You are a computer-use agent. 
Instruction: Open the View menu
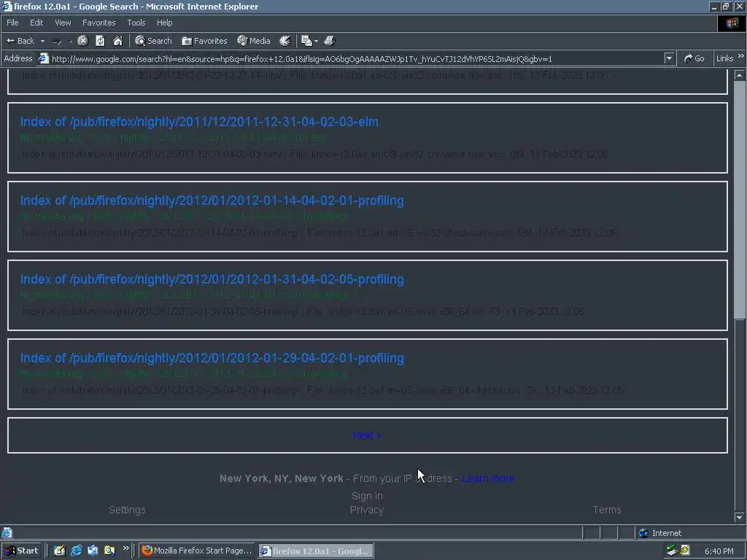(63, 23)
